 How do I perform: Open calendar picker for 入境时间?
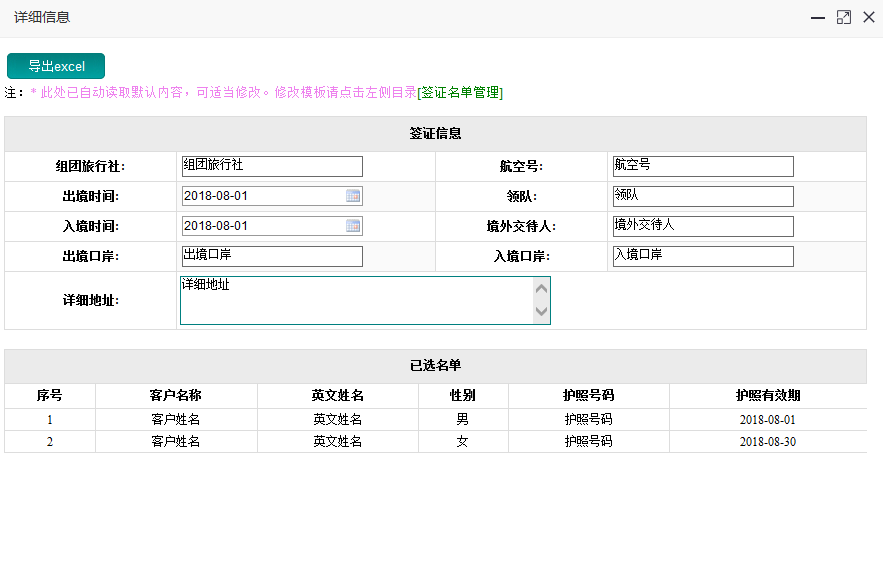tap(353, 227)
